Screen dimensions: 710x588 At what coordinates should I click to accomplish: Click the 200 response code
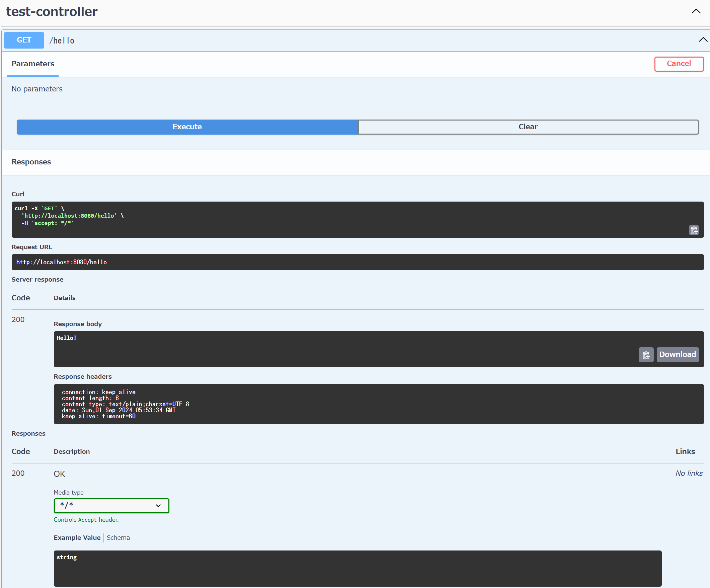[18, 319]
